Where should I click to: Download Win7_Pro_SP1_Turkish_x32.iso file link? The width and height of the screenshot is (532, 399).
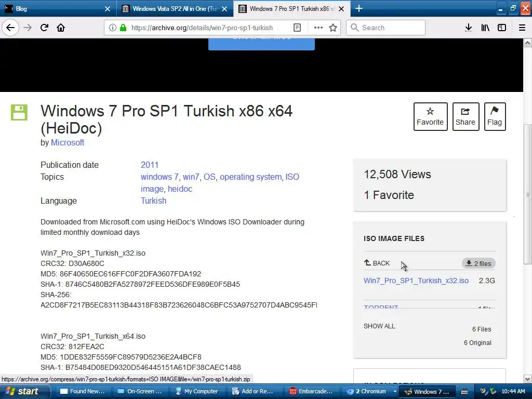(416, 281)
